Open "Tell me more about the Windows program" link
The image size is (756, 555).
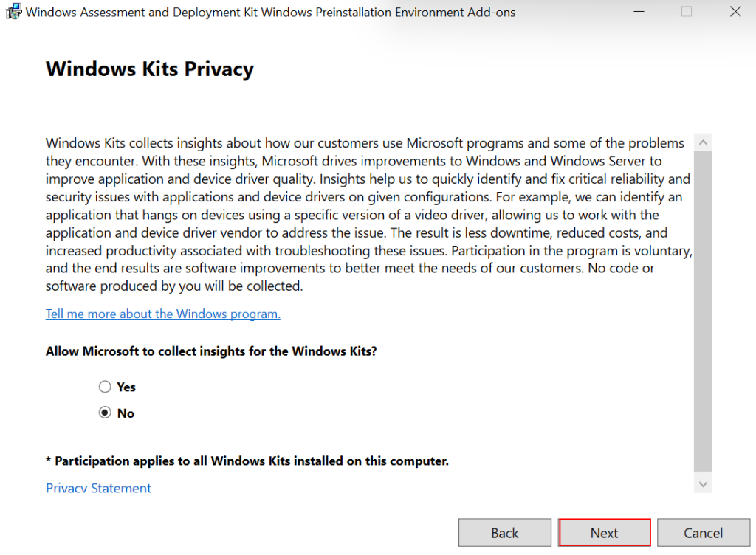point(162,314)
